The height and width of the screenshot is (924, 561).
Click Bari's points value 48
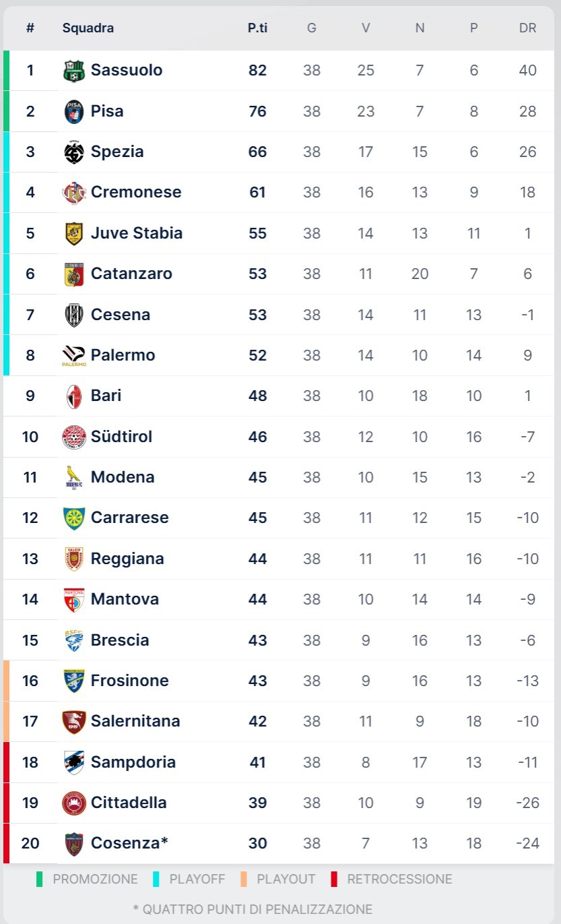click(x=257, y=396)
